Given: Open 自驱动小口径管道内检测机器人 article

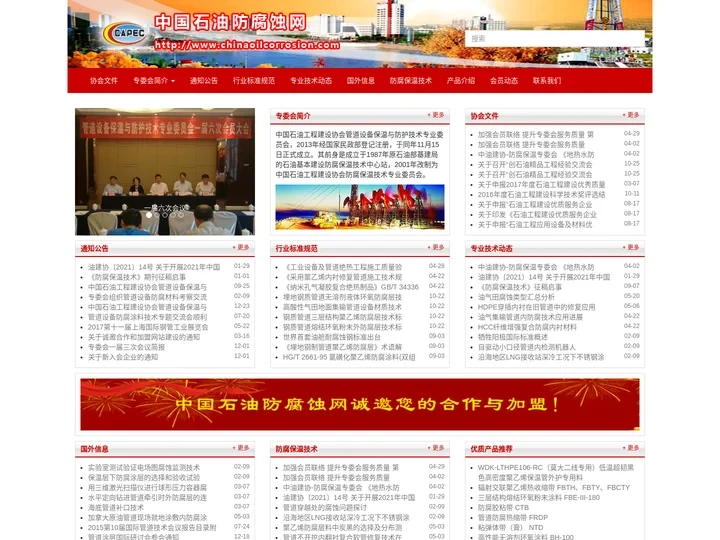Looking at the screenshot, I should pyautogui.click(x=527, y=347).
